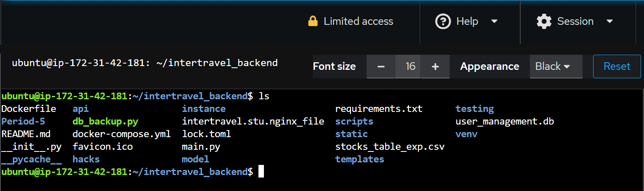Click the lock.toml file name
This screenshot has height=191, width=644.
[x=206, y=134]
